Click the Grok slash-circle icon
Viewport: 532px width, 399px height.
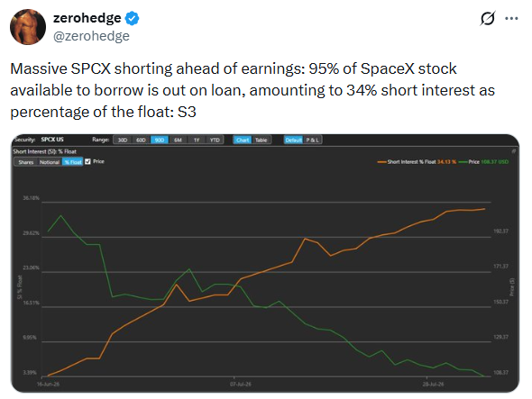488,18
